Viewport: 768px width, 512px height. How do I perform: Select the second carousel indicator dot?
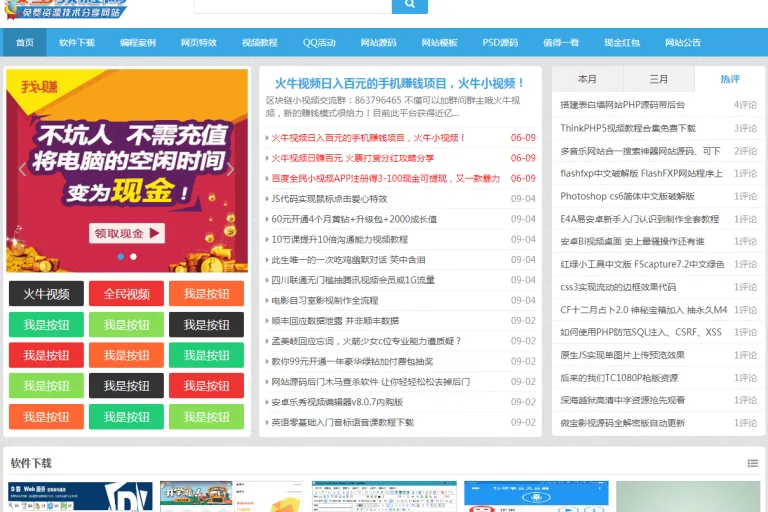pos(133,256)
